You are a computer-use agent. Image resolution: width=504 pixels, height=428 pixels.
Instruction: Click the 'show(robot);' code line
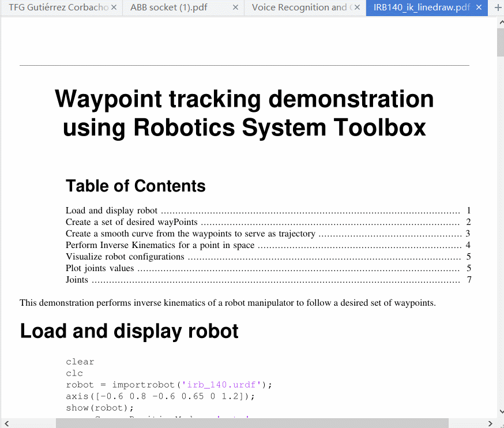coord(100,408)
